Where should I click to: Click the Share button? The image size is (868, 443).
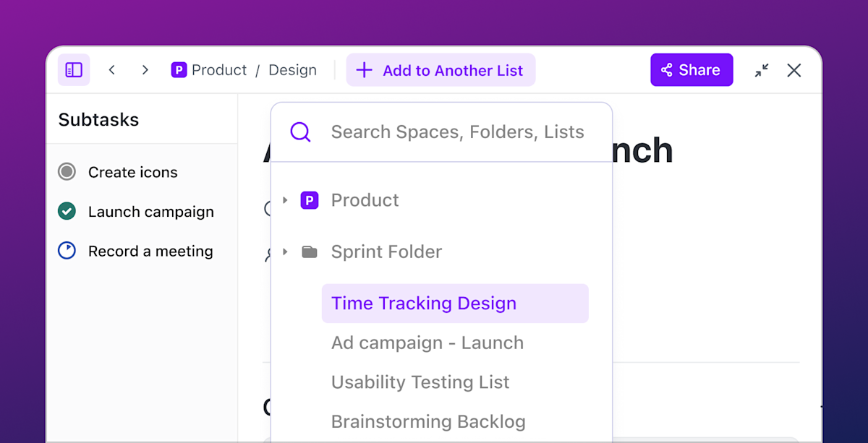692,69
